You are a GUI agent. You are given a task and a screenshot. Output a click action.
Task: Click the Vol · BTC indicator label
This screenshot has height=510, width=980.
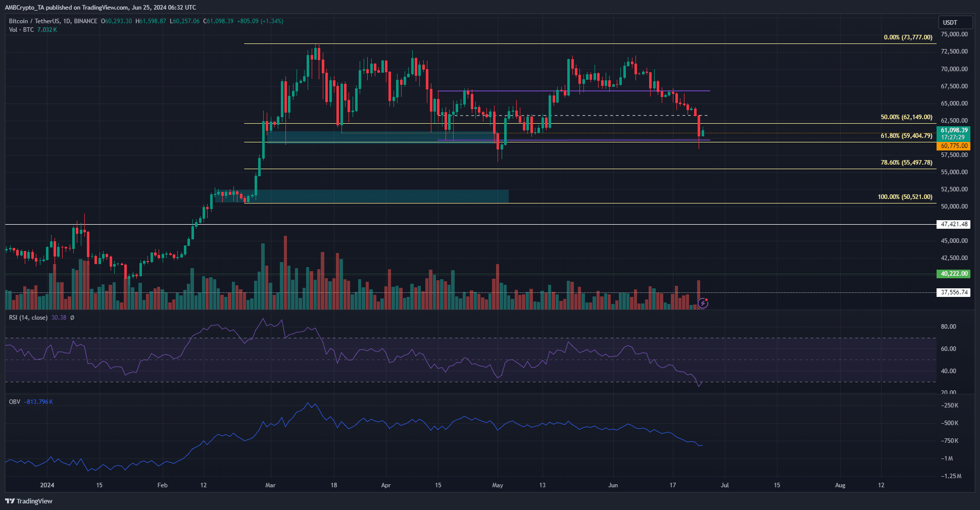[x=21, y=30]
